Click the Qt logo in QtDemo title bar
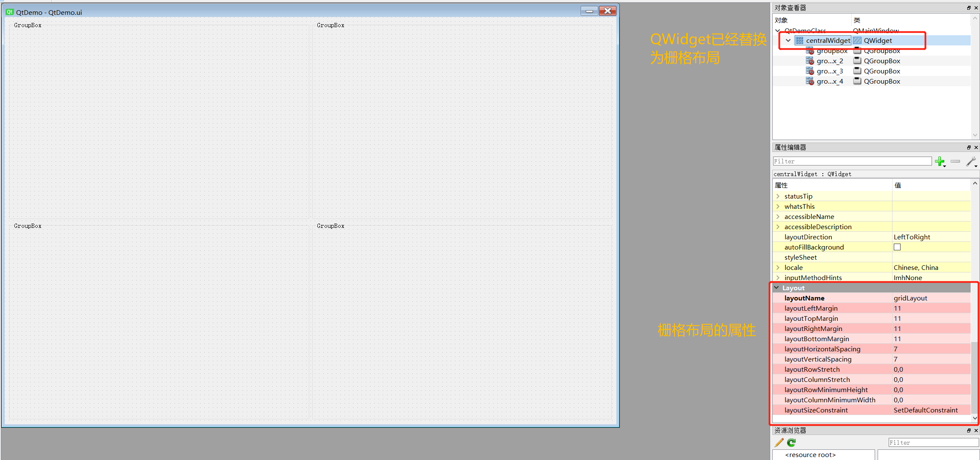The width and height of the screenshot is (980, 460). (10, 12)
